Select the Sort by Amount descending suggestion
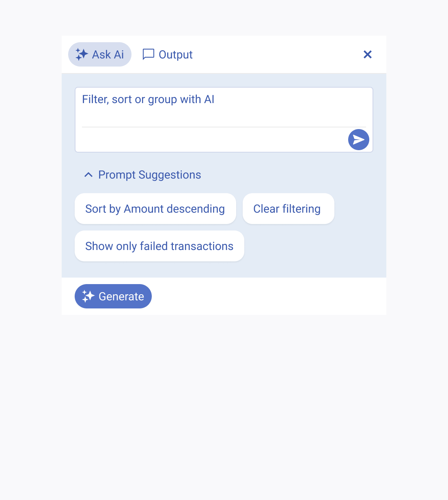The height and width of the screenshot is (500, 448). 155,209
